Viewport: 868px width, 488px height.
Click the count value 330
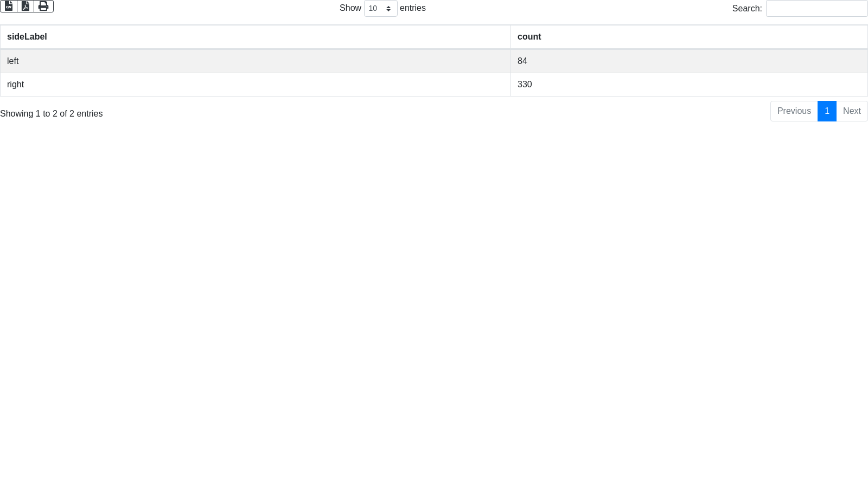(x=525, y=85)
